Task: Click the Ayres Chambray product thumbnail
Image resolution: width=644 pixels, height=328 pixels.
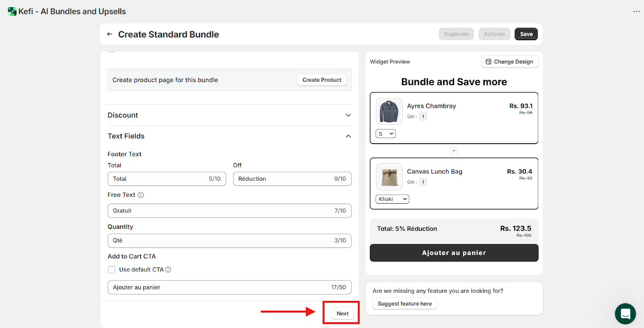Action: [389, 111]
